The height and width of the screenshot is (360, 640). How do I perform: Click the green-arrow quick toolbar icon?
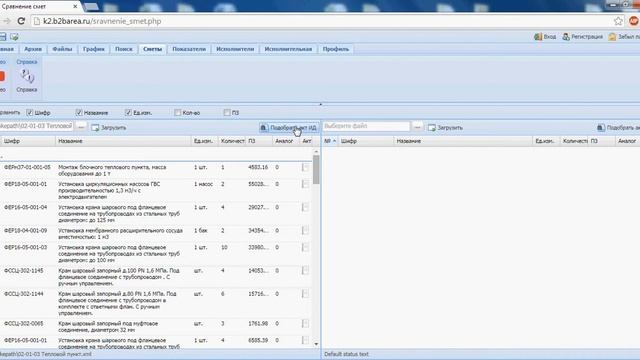[x=14, y=37]
